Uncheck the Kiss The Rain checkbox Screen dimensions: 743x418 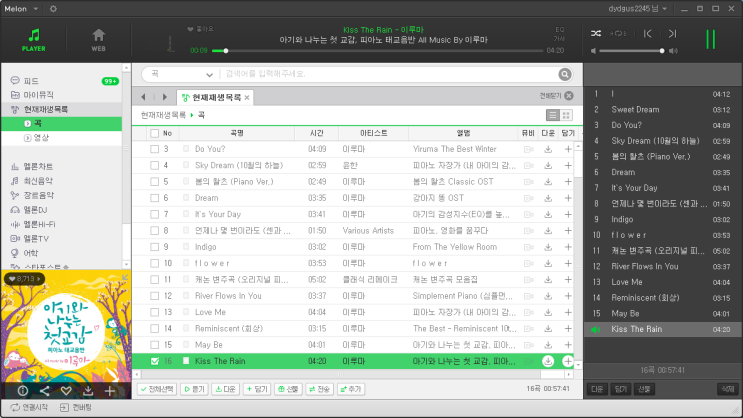pos(154,361)
